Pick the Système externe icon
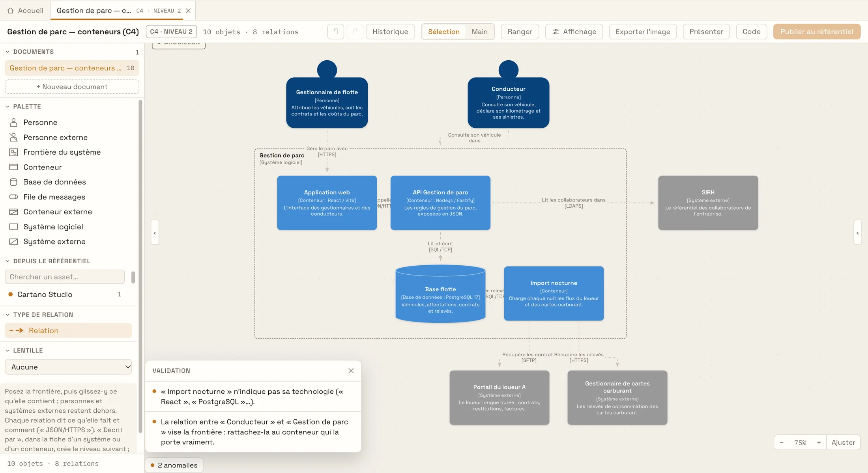 (13, 242)
